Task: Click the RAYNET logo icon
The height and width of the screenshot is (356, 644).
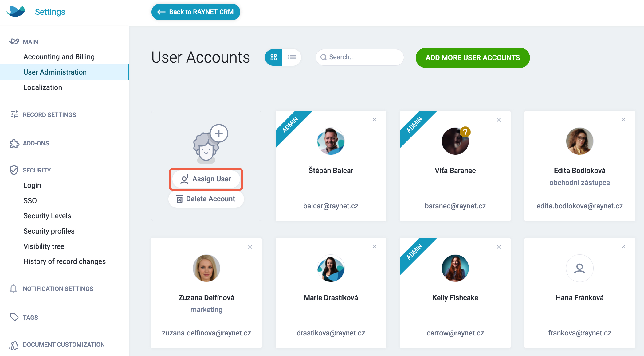Action: click(16, 12)
